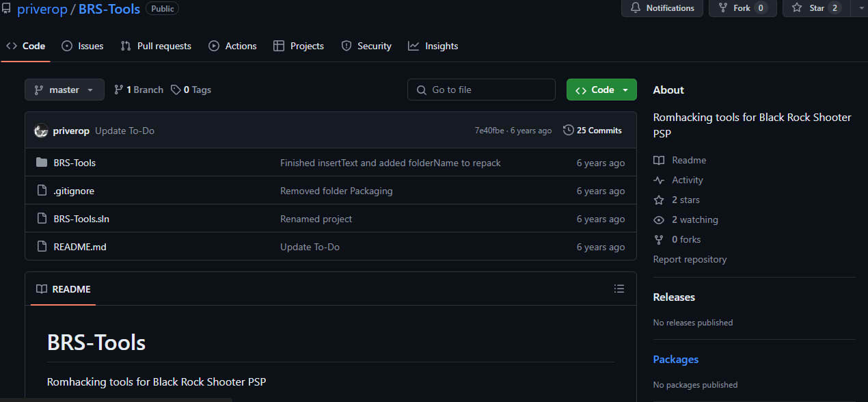Click the Report repository link
The height and width of the screenshot is (402, 868).
pyautogui.click(x=690, y=259)
